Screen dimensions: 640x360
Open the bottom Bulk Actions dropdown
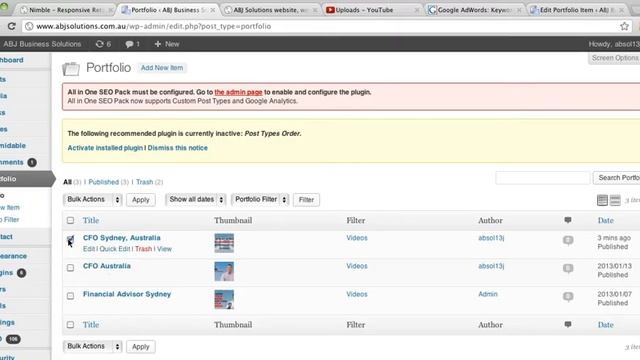point(93,347)
